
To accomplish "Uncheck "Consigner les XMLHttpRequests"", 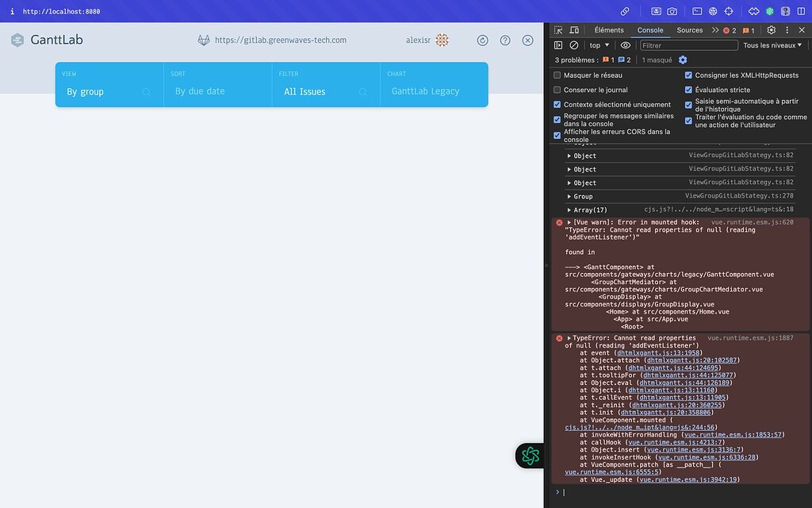I will 688,75.
